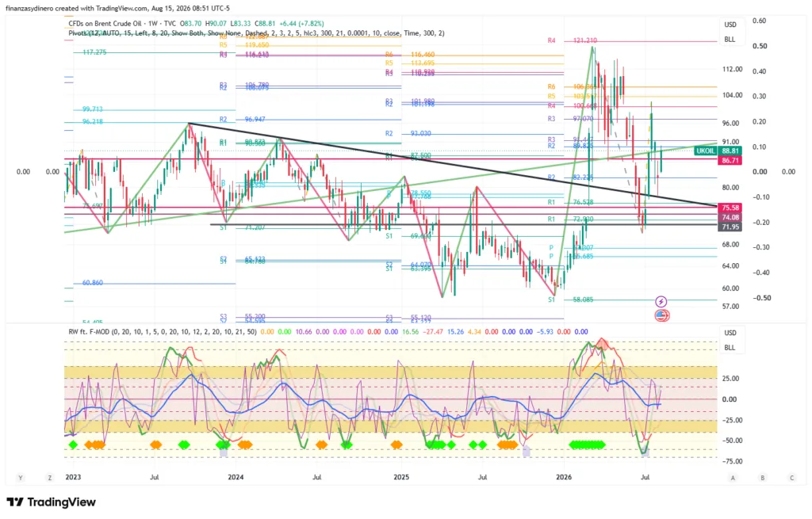Click the 117.275 pivot value at top left
The width and height of the screenshot is (812, 519).
click(x=95, y=52)
